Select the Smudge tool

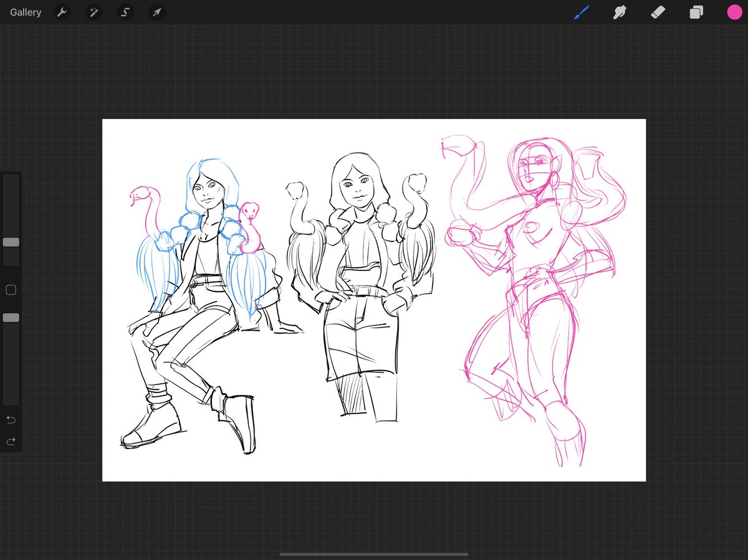[x=620, y=12]
